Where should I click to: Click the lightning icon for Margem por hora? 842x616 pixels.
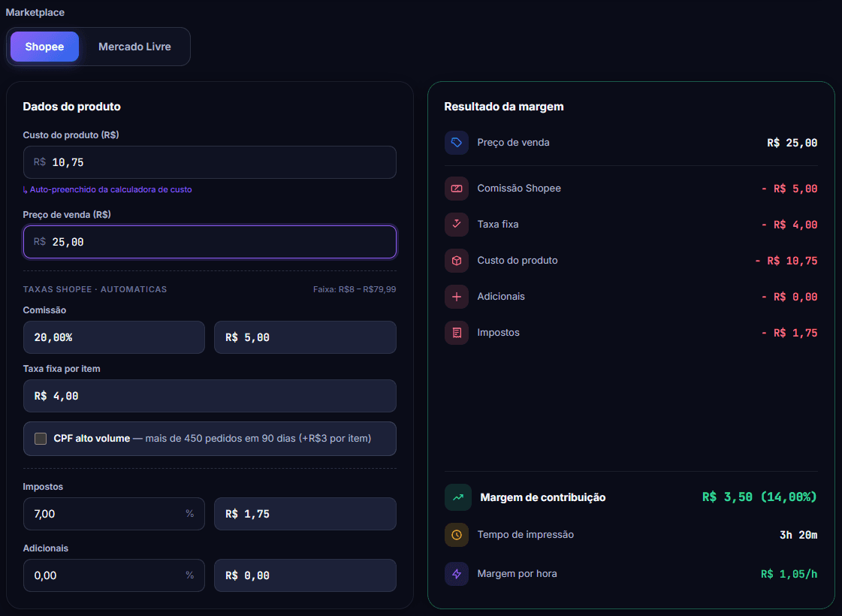point(457,574)
